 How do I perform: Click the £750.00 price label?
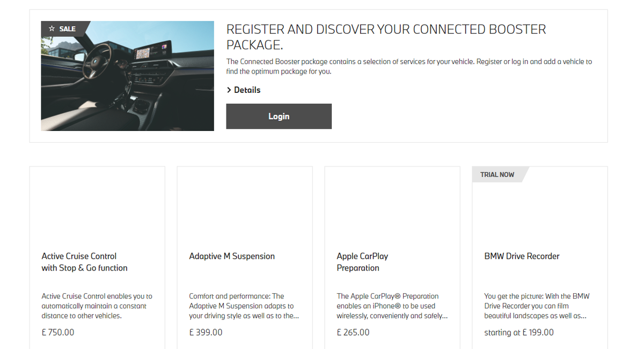tap(57, 332)
